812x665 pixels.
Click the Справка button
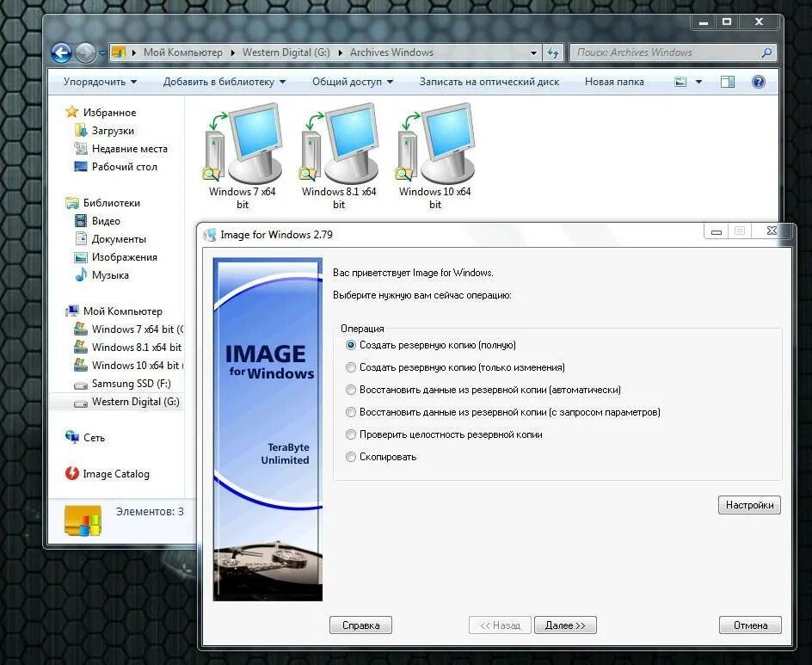(x=360, y=625)
